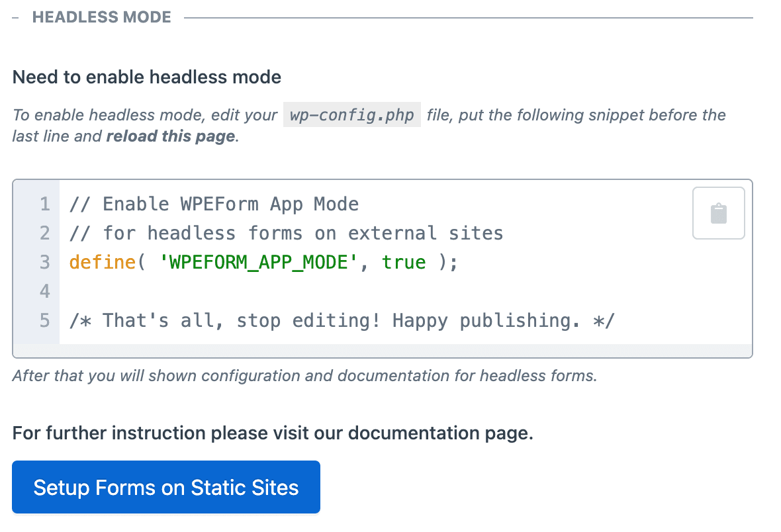Click the 'Need to enable headless mode' heading
Image resolution: width=781 pixels, height=532 pixels.
(147, 77)
